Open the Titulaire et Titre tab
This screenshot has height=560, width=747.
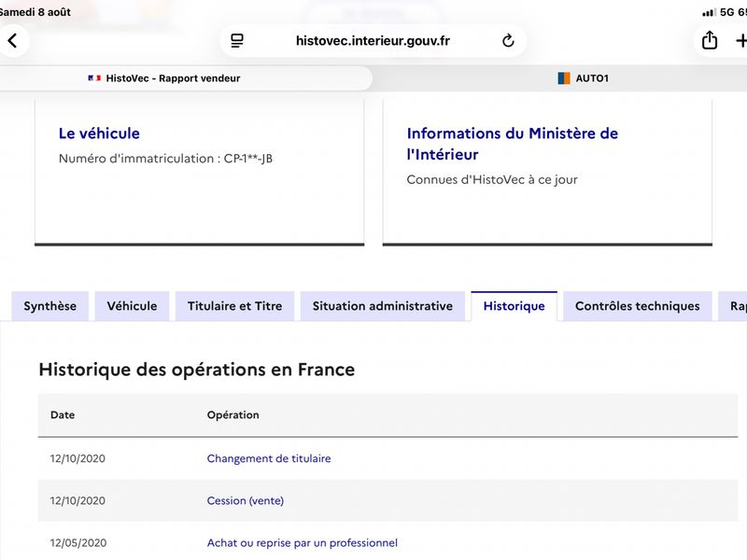tap(235, 306)
